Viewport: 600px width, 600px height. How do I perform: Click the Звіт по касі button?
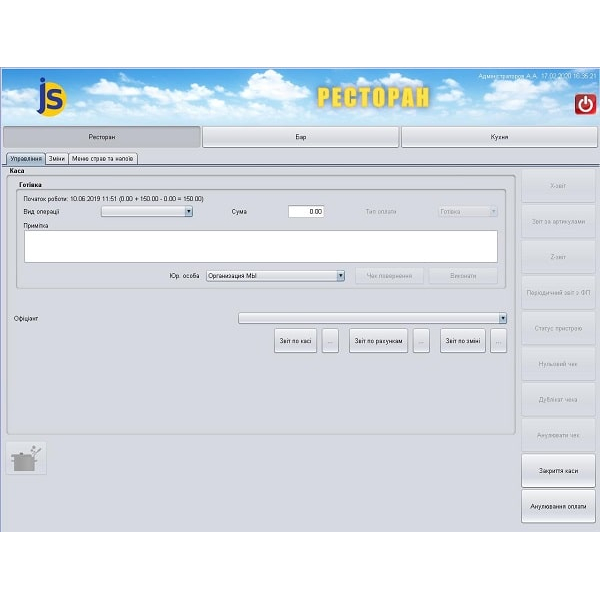click(x=295, y=341)
